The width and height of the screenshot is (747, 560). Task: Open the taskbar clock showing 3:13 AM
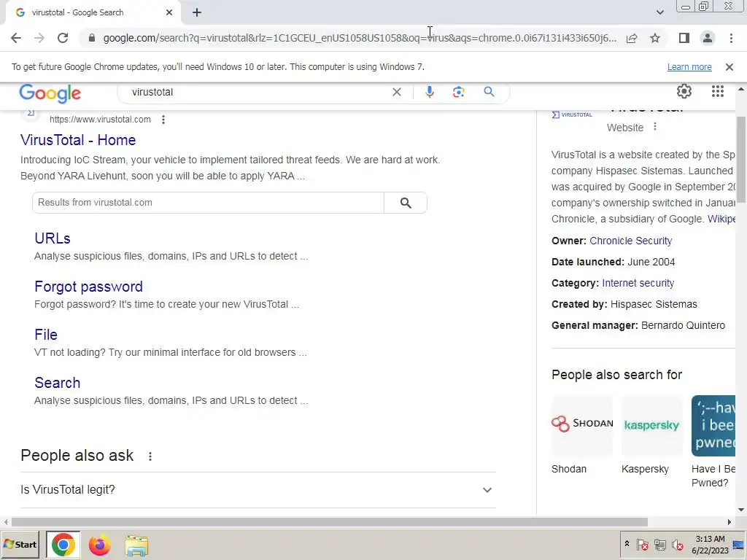(x=710, y=544)
